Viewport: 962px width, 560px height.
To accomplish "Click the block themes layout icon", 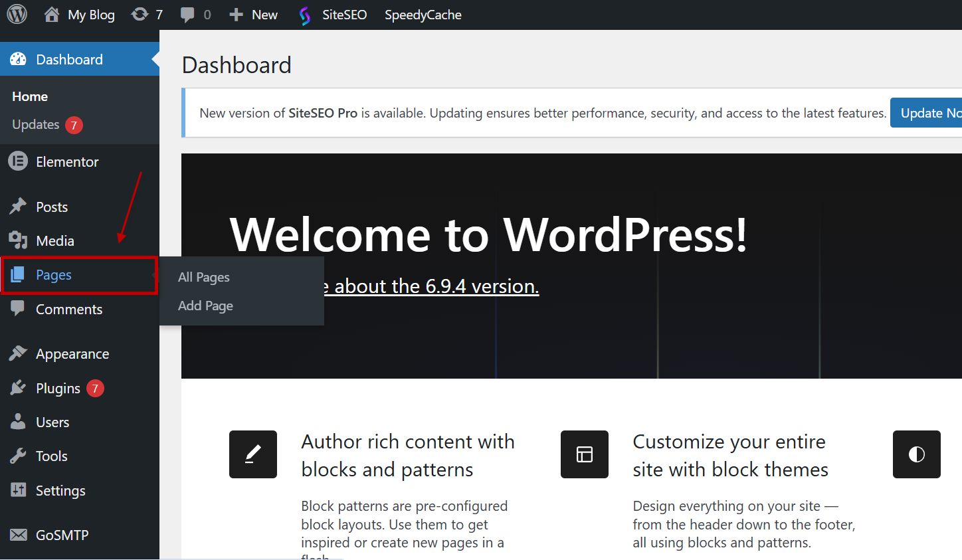I will coord(584,454).
